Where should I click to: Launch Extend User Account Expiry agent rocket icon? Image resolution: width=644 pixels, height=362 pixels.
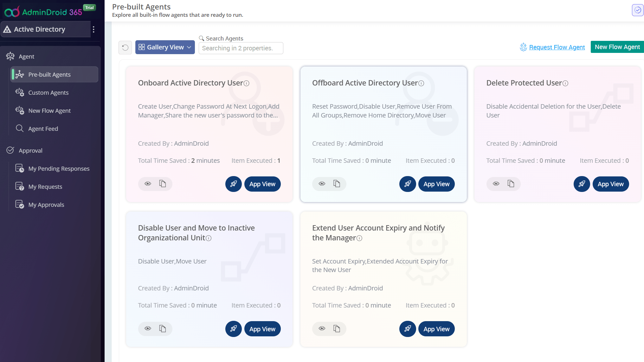(408, 329)
